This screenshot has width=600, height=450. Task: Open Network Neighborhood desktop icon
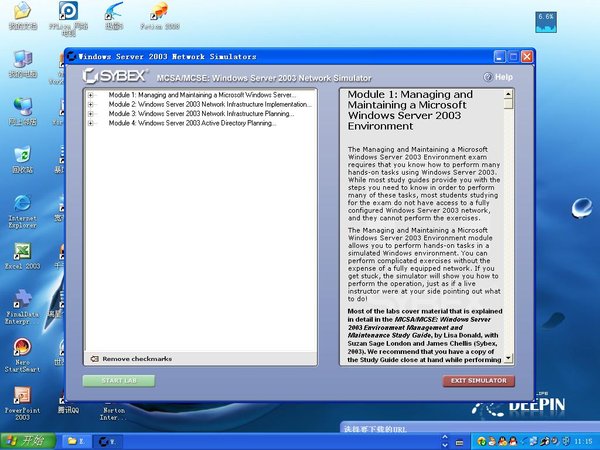(x=23, y=112)
